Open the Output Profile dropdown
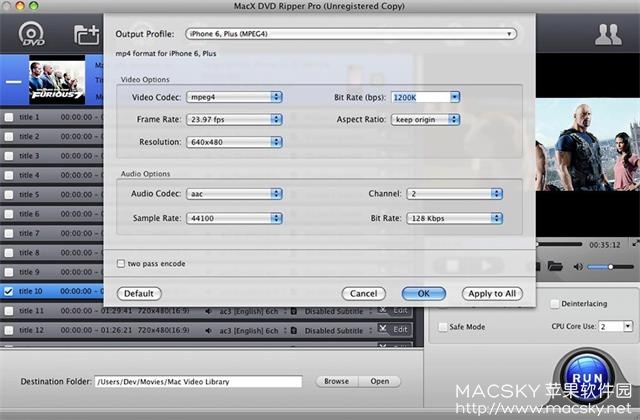This screenshot has height=420, width=640. 351,34
